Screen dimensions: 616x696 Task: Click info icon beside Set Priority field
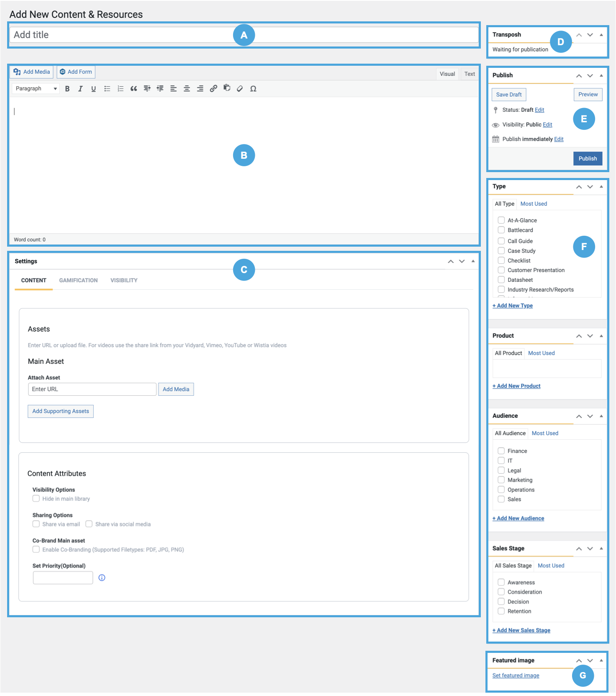102,578
